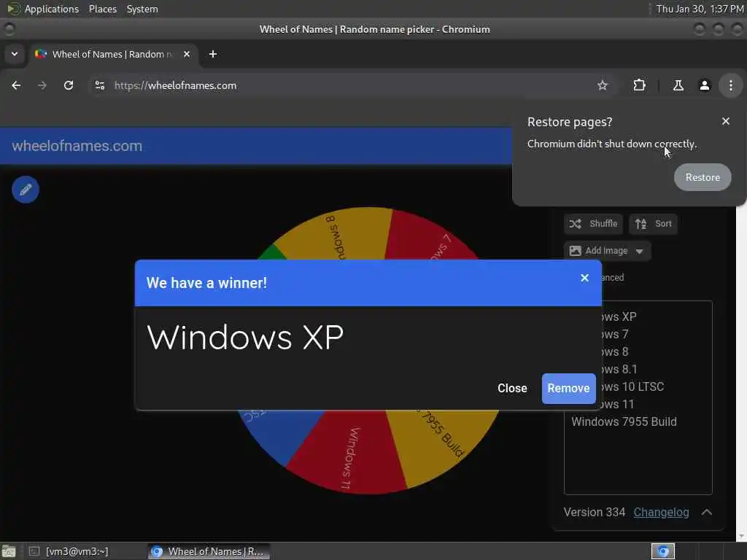Open the tab search dropdown arrow
Viewport: 747px width, 560px height.
tap(15, 54)
